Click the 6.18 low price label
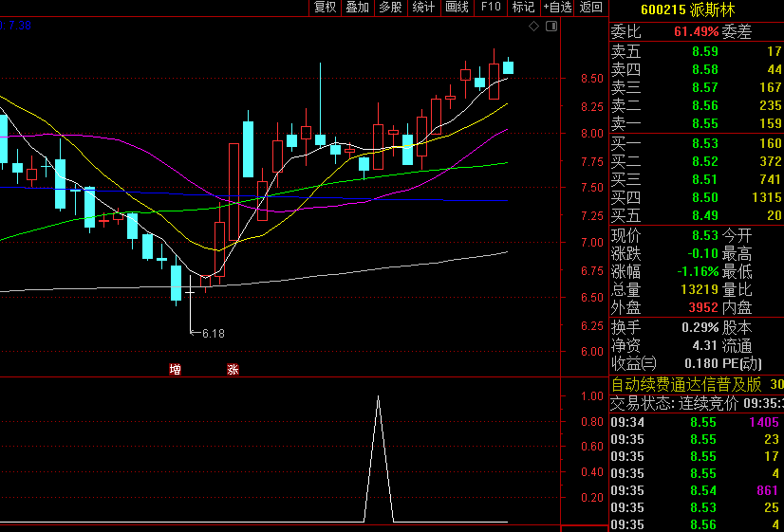Screen dimensions: 784x532 coord(214,333)
